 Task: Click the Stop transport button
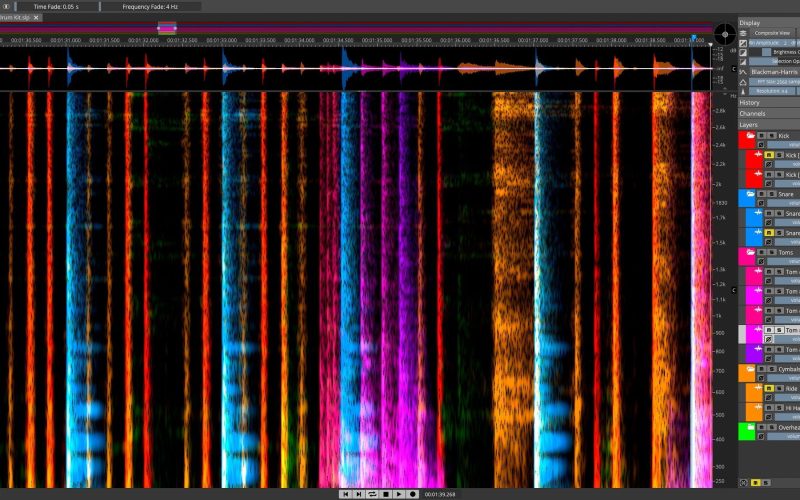coord(386,494)
